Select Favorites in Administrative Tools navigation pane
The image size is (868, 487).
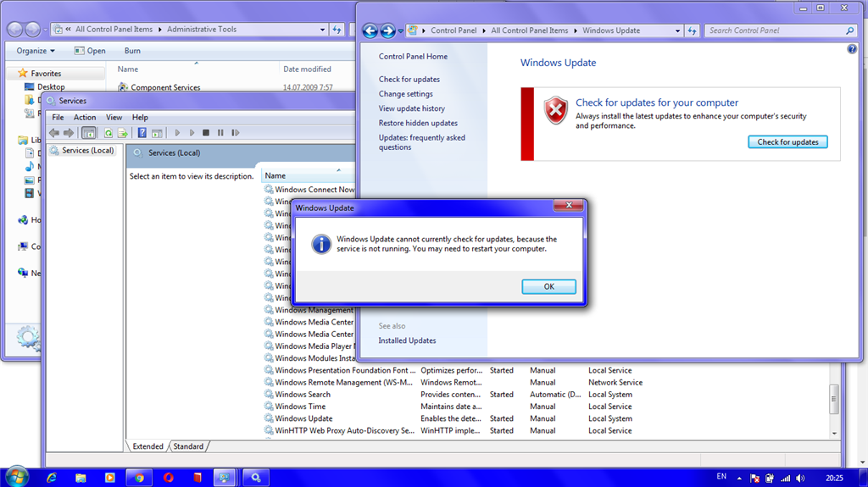46,73
